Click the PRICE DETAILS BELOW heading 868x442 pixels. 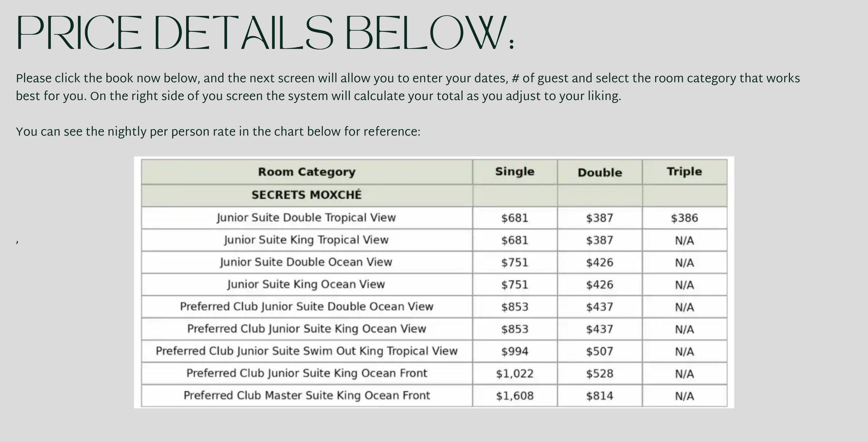pos(266,33)
